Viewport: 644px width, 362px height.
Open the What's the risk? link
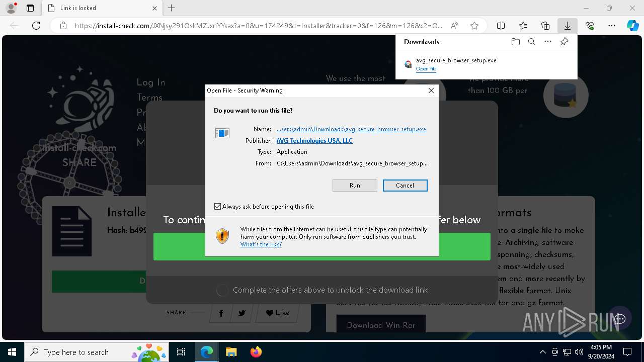261,244
